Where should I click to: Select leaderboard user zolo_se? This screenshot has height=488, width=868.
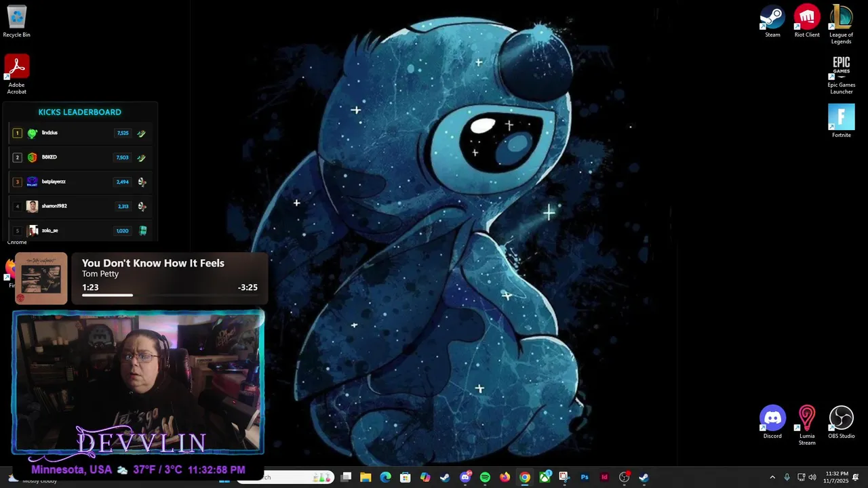50,230
